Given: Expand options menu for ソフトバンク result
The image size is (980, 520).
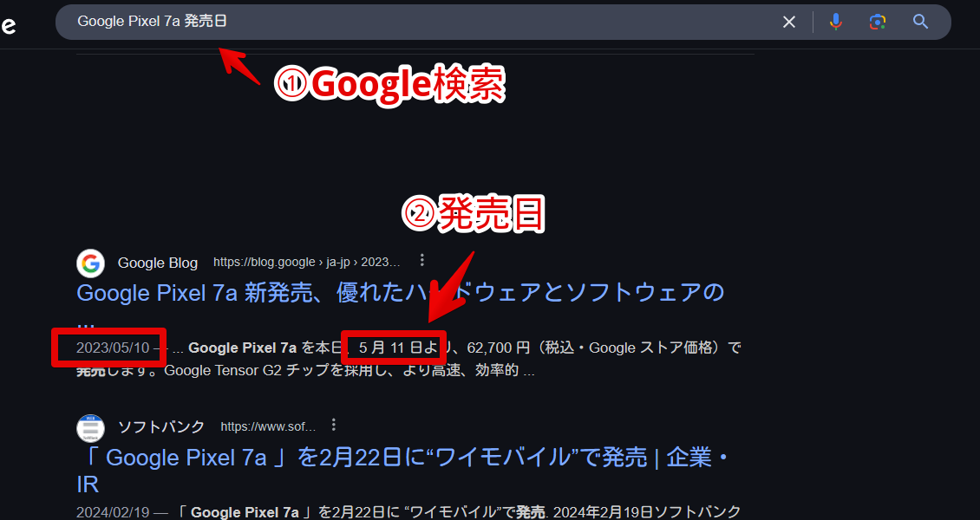Looking at the screenshot, I should tap(334, 426).
